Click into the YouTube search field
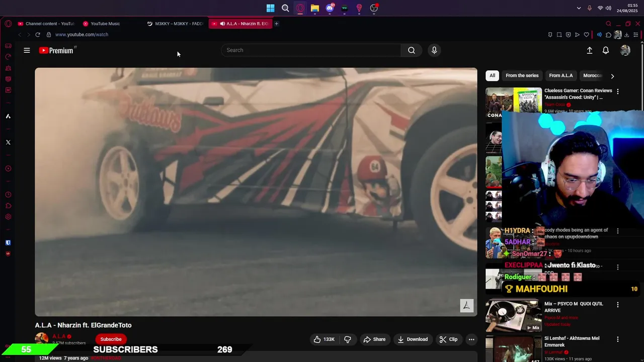Viewport: 644px width, 362px height. click(311, 50)
